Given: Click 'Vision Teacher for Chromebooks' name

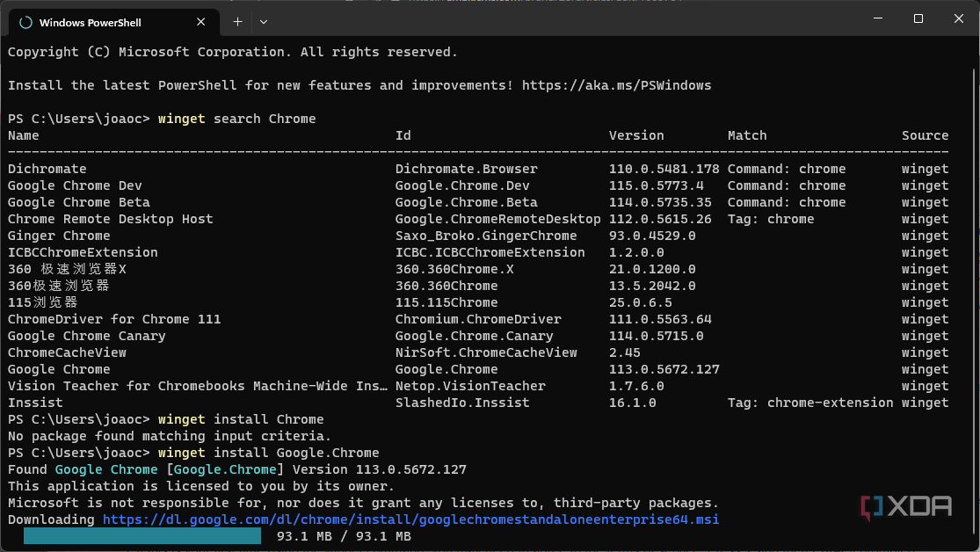Looking at the screenshot, I should 198,387.
